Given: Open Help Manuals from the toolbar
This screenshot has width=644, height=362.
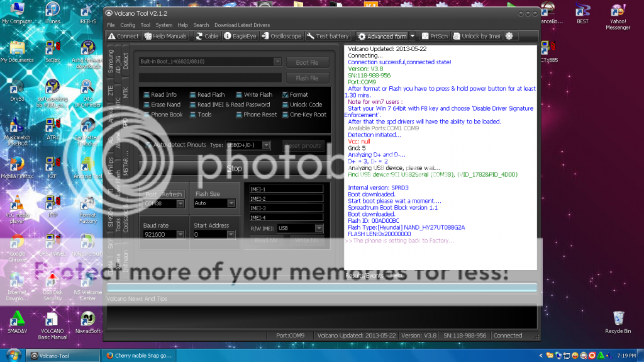Looking at the screenshot, I should tap(165, 36).
